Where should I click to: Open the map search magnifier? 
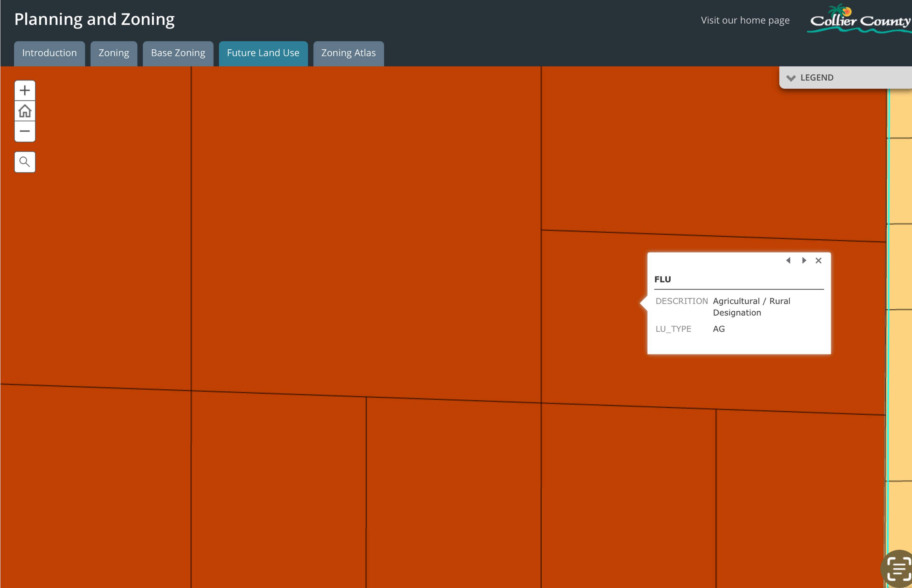25,162
